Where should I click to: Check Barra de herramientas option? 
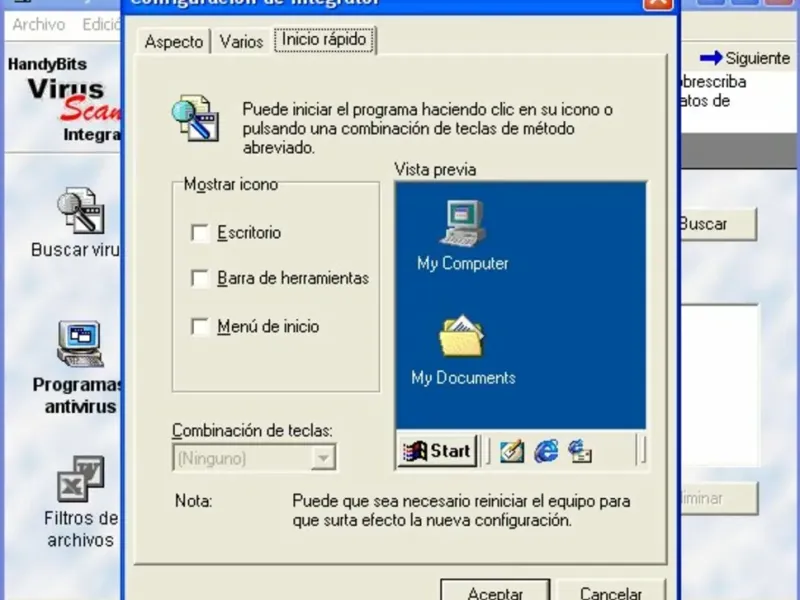pos(199,278)
